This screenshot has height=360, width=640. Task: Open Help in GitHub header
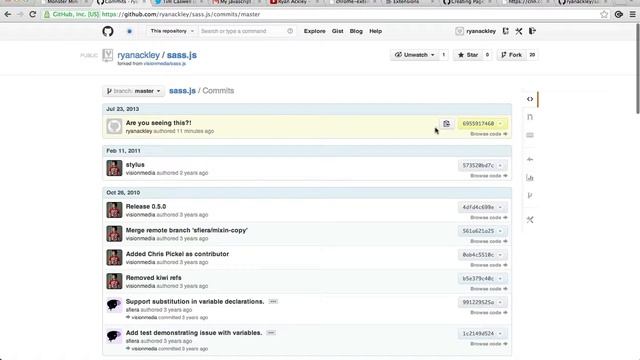pos(376,31)
